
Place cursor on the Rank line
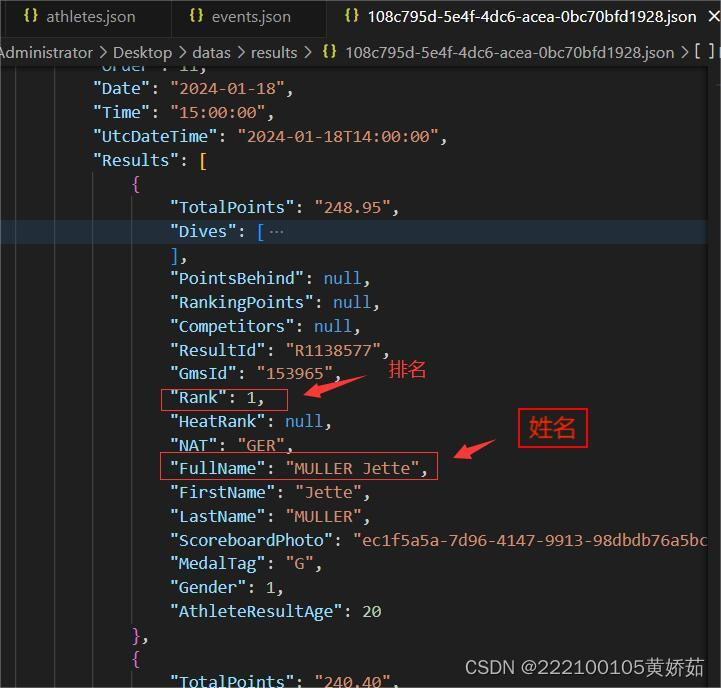coord(217,398)
